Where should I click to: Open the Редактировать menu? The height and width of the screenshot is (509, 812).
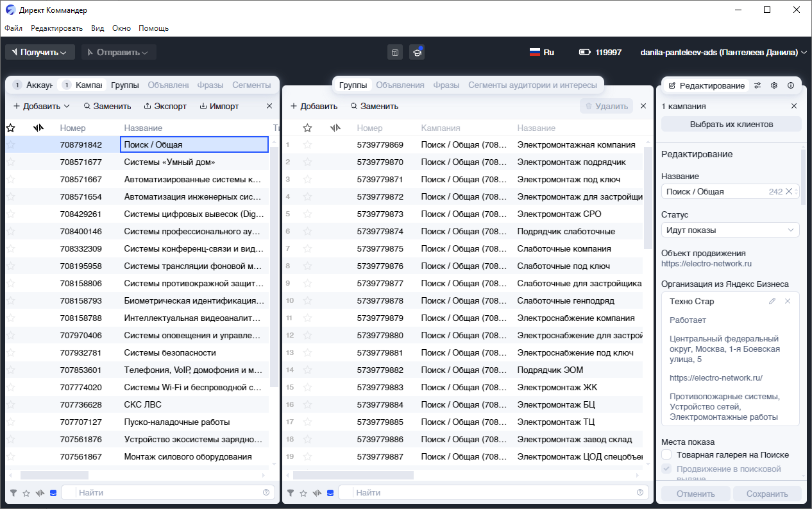[56, 28]
